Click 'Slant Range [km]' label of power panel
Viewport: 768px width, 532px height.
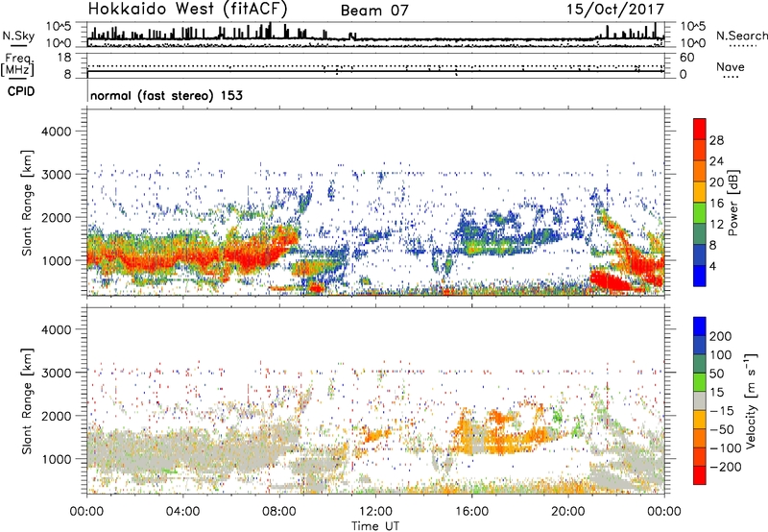[27, 203]
